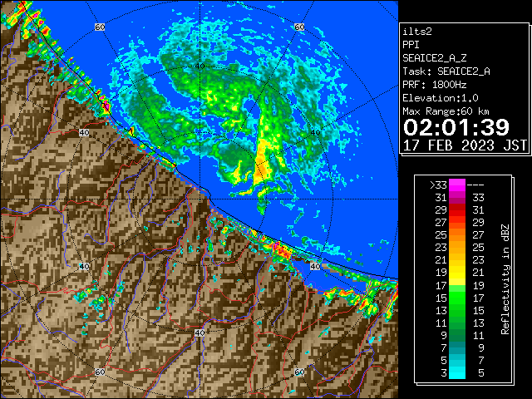Click the 'Reflectivity in dBZ' legend title

tap(505, 279)
